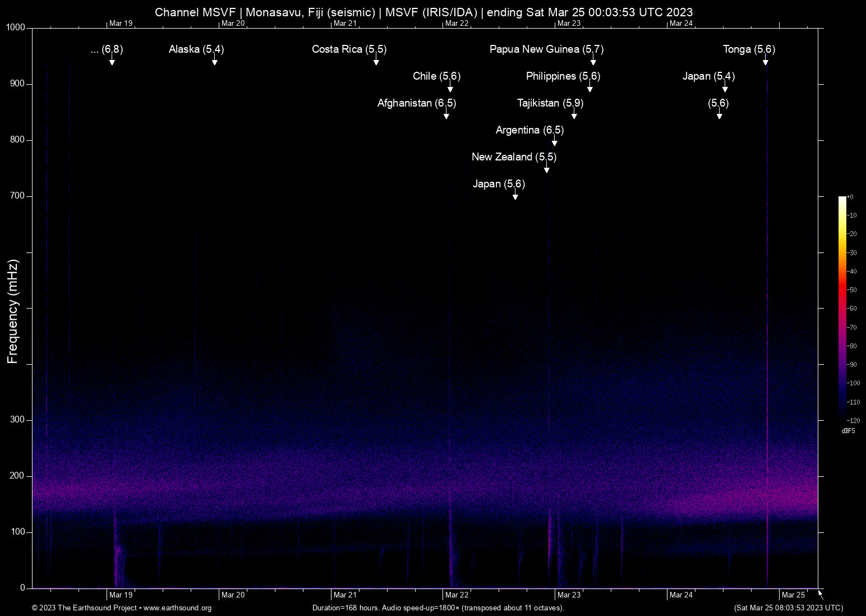866x616 pixels.
Task: Open the www.earthsound.org link in footer
Action: [x=177, y=608]
